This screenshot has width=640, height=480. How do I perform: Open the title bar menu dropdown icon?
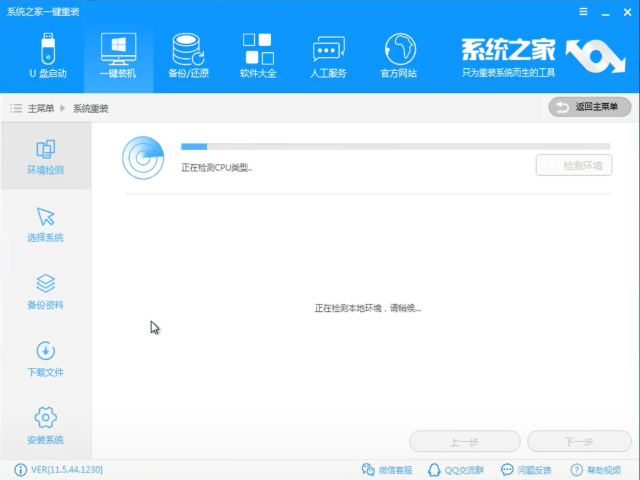584,9
